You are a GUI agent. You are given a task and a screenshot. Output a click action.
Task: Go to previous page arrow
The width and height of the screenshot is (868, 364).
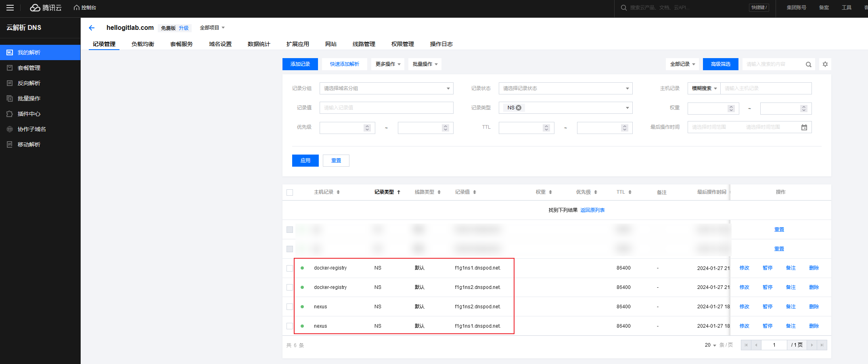pos(756,345)
